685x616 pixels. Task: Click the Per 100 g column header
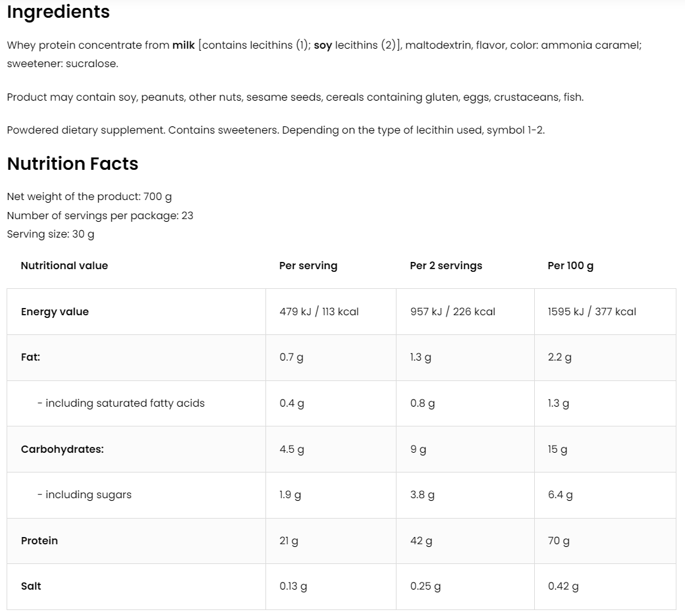570,266
